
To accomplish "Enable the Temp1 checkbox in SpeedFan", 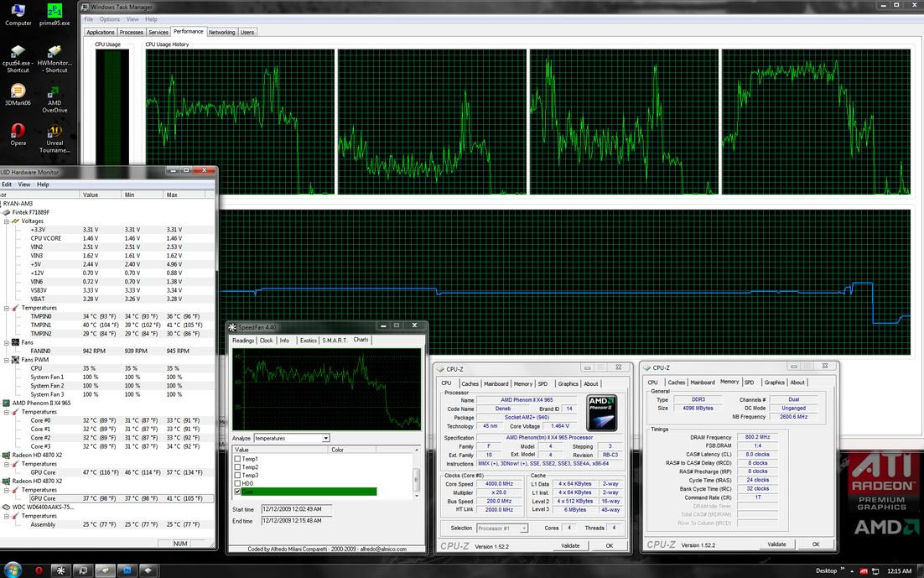I will pyautogui.click(x=238, y=459).
